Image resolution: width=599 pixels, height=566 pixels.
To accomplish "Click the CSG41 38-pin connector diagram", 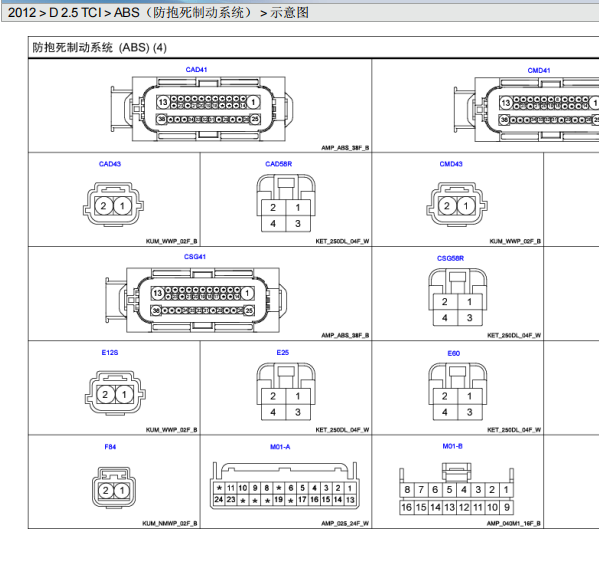I will pos(196,300).
